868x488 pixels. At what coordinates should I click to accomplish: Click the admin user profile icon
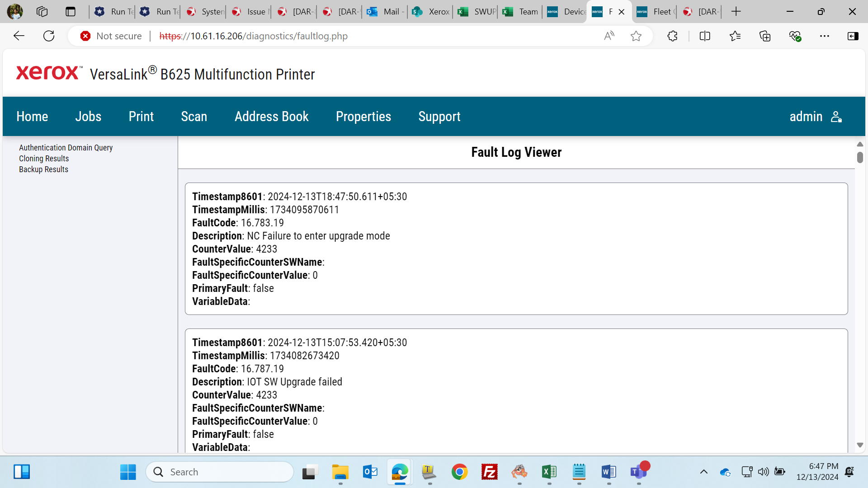[x=836, y=117]
